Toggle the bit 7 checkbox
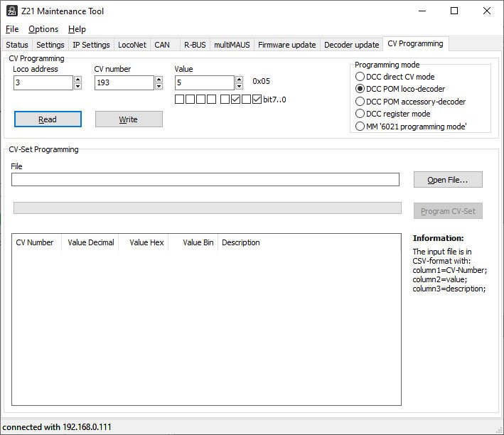Image resolution: width=504 pixels, height=435 pixels. [x=179, y=100]
